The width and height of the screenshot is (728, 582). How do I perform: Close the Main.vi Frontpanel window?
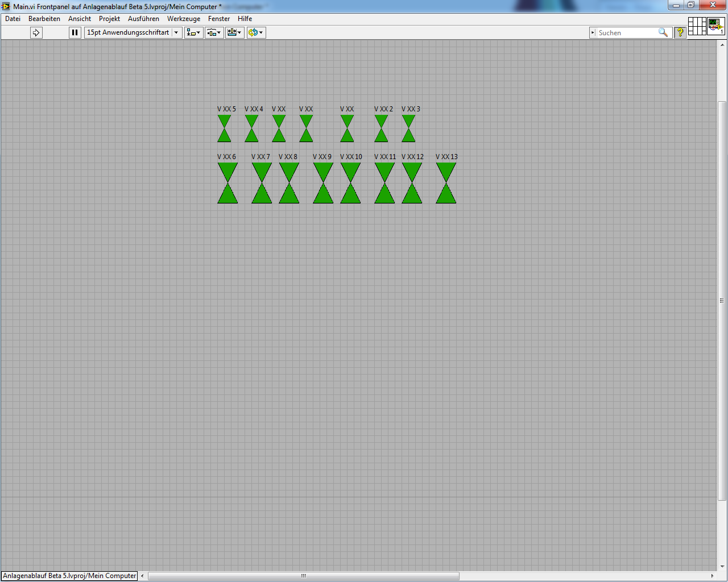(x=712, y=5)
